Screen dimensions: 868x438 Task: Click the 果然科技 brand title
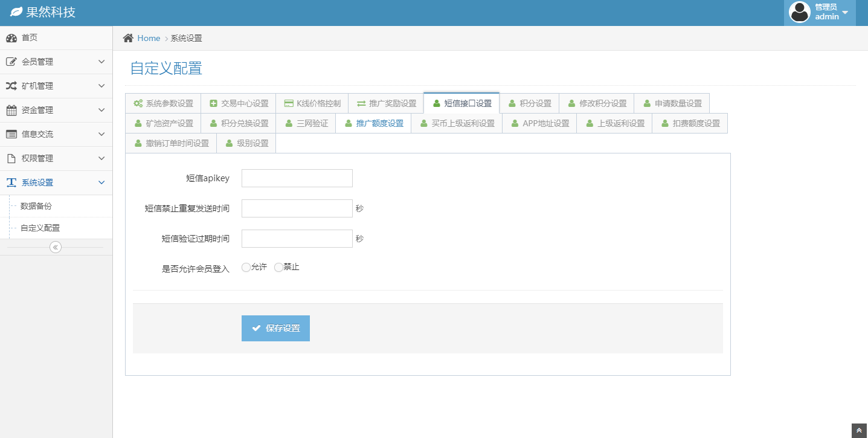(51, 12)
